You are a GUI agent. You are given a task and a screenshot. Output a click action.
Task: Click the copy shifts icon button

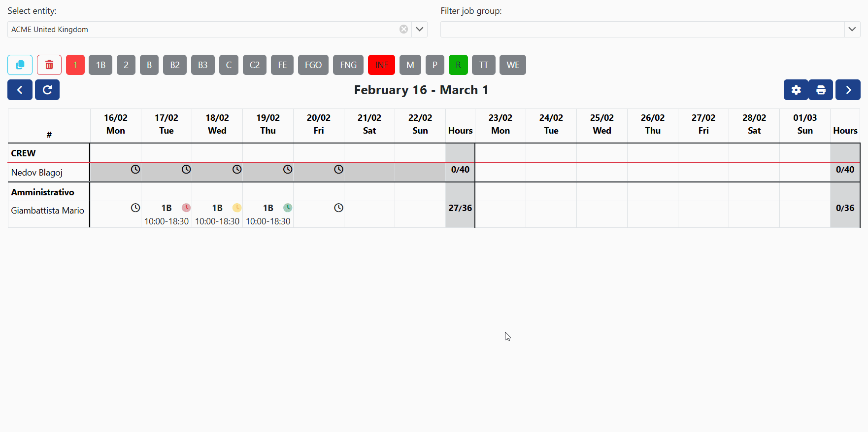20,65
